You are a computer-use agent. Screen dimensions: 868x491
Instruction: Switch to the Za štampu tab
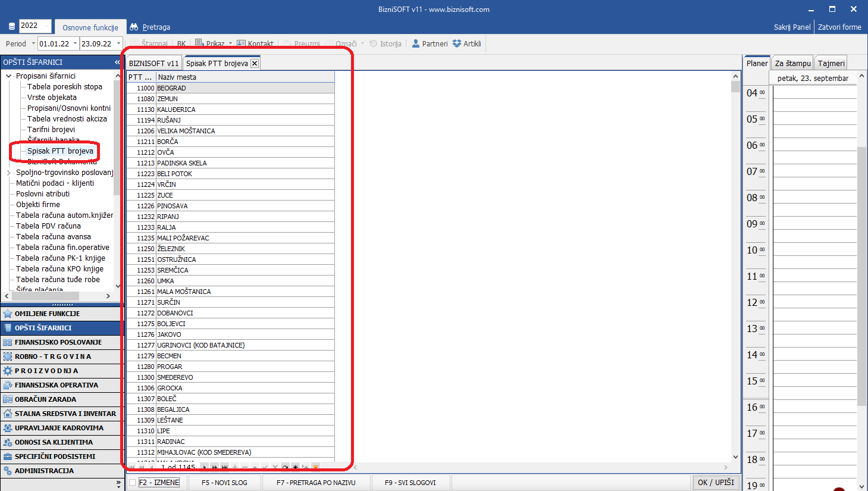pos(792,63)
